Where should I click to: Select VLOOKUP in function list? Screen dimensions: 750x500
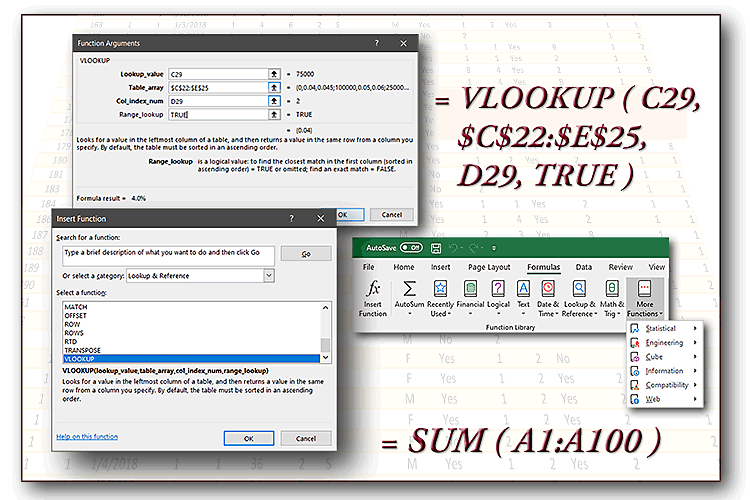tap(191, 359)
